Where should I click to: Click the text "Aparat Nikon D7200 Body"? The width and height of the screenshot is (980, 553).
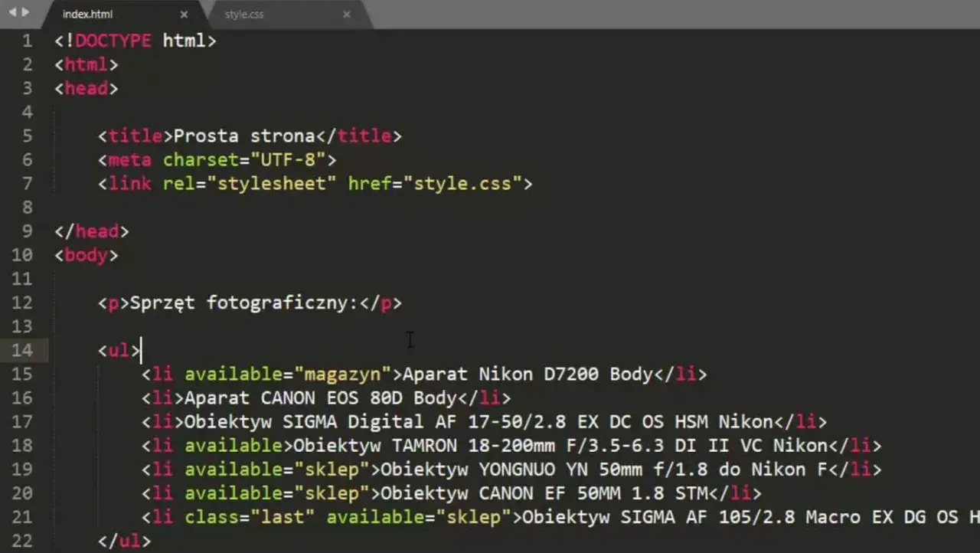click(528, 375)
